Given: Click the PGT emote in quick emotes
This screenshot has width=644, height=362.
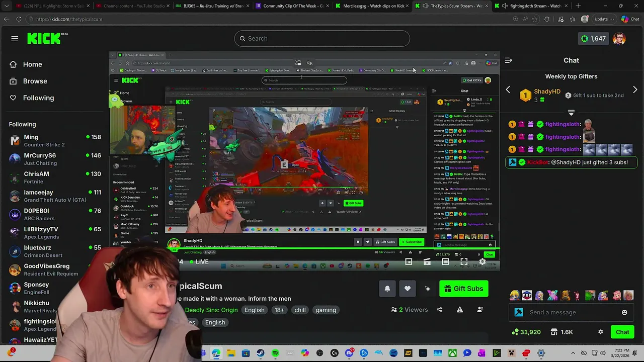Looking at the screenshot, I should [527, 296].
